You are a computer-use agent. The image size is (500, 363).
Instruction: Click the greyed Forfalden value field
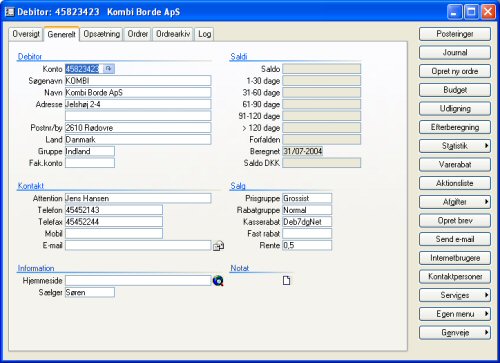pos(322,139)
